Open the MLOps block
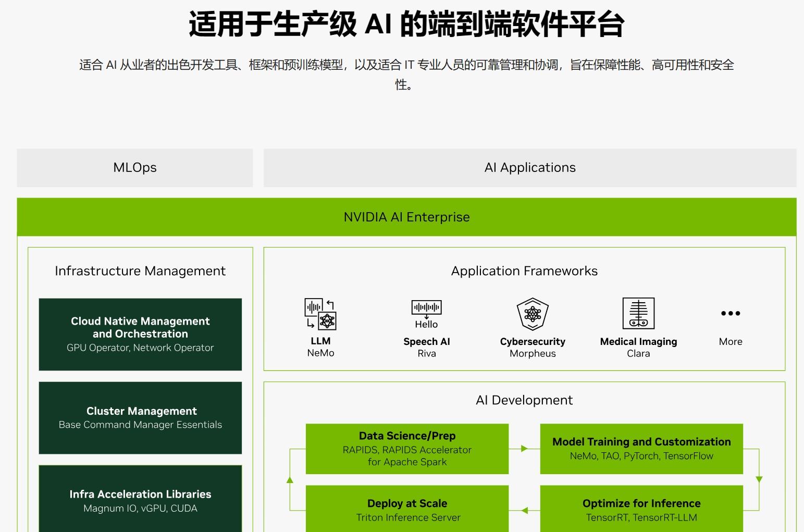The height and width of the screenshot is (532, 804). pos(135,168)
